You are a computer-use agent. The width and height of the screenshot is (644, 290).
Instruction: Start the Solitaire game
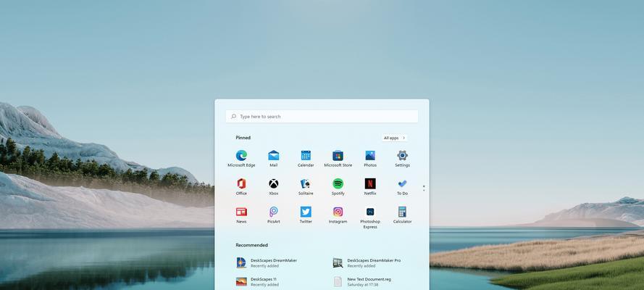click(x=306, y=187)
